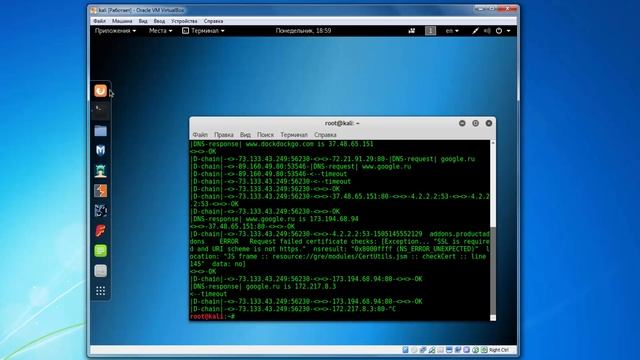Expand the system menu arrow at panel's right end
Image resolution: width=640 pixels, height=360 pixels.
click(509, 31)
